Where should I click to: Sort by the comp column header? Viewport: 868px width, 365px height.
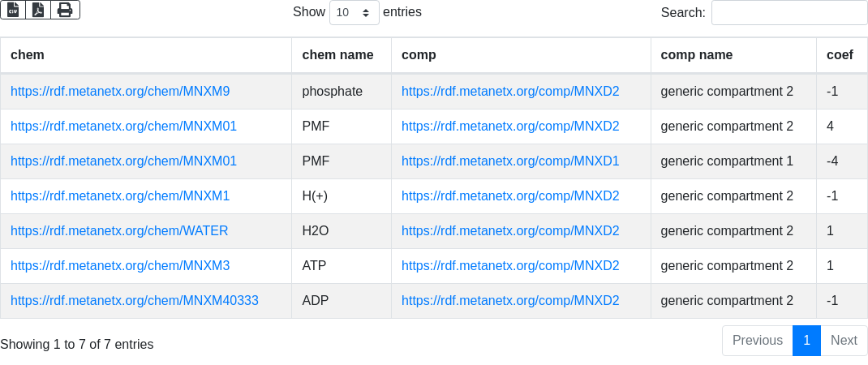(x=419, y=55)
